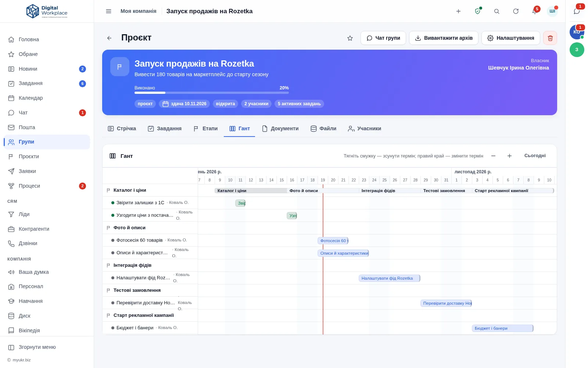Open search with the magnifier icon
588x368 pixels.
point(496,11)
